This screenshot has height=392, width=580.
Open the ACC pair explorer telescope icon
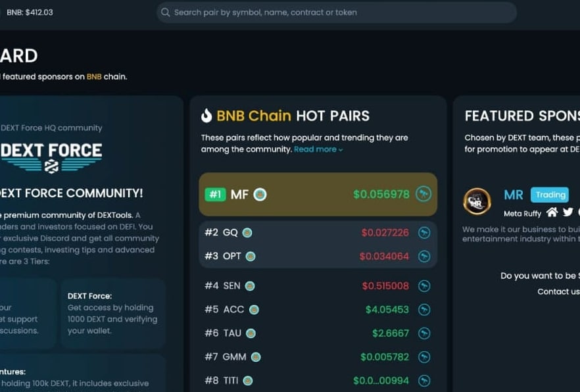[x=424, y=310]
